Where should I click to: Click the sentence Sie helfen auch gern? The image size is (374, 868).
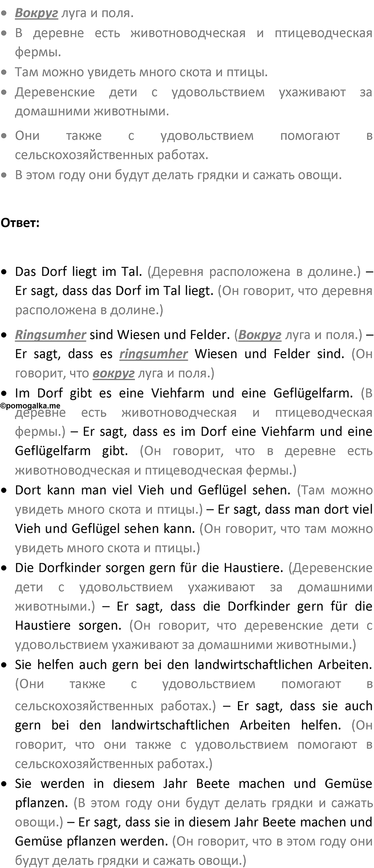[194, 664]
